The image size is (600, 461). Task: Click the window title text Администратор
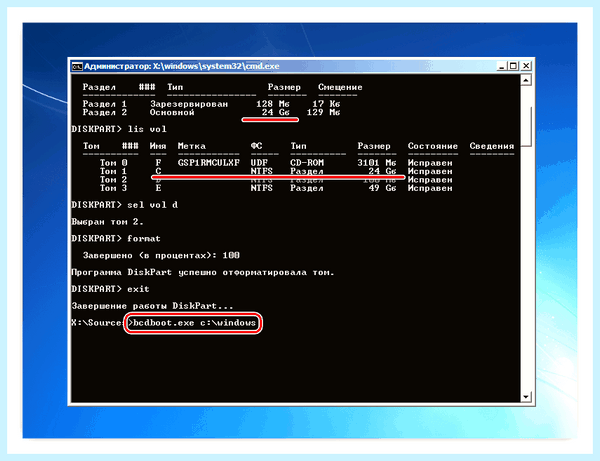point(117,66)
